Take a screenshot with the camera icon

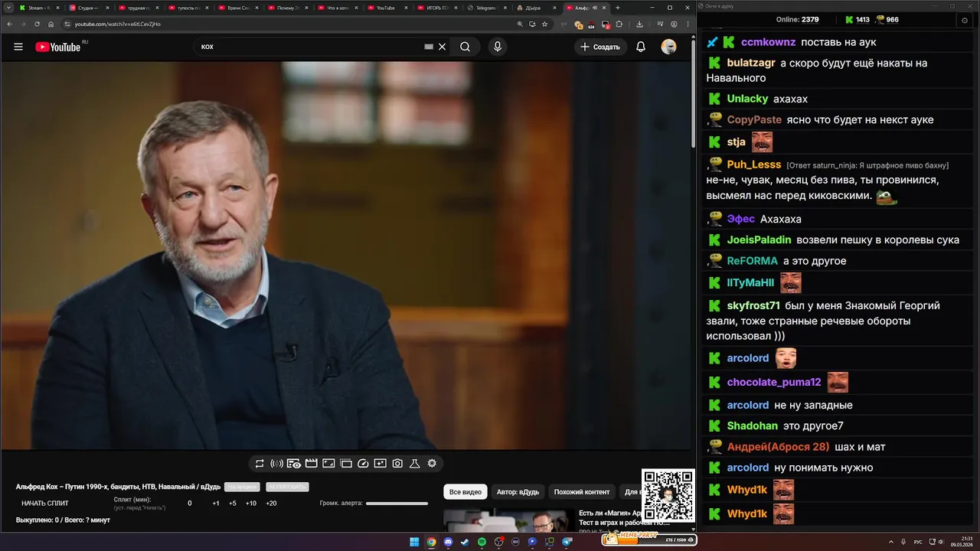(x=397, y=464)
